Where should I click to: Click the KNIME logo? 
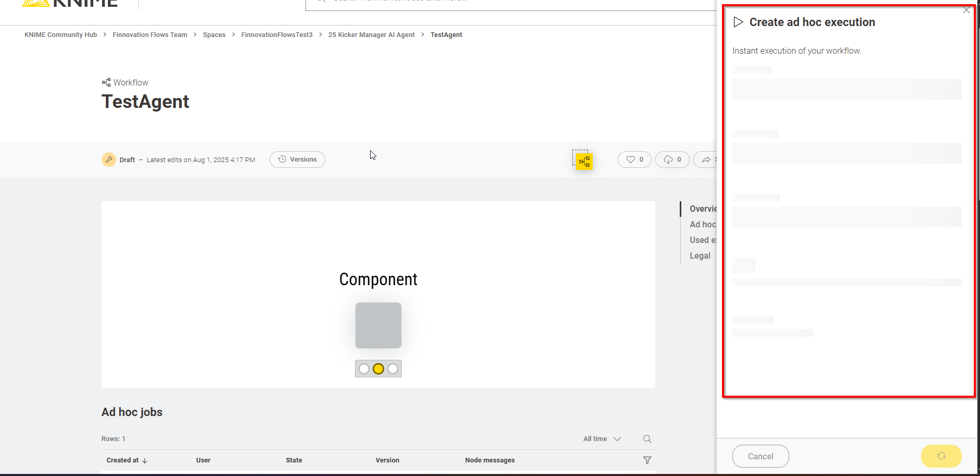(70, 3)
